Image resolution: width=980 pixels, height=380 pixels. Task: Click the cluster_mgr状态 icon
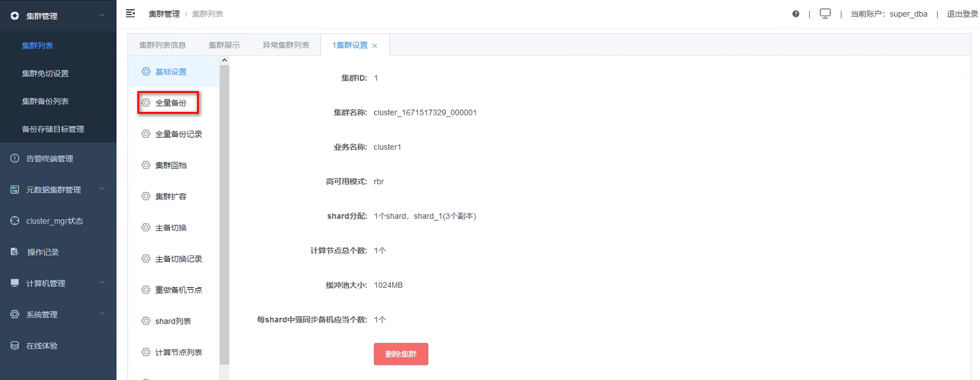14,221
